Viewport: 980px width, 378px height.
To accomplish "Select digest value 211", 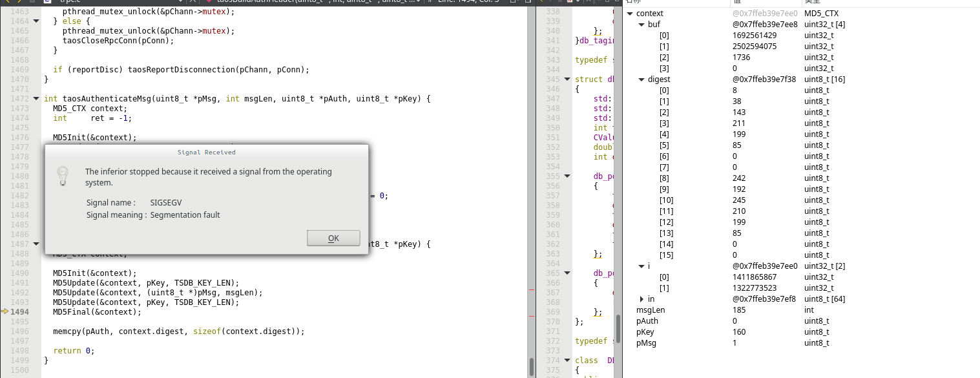I will pyautogui.click(x=739, y=123).
